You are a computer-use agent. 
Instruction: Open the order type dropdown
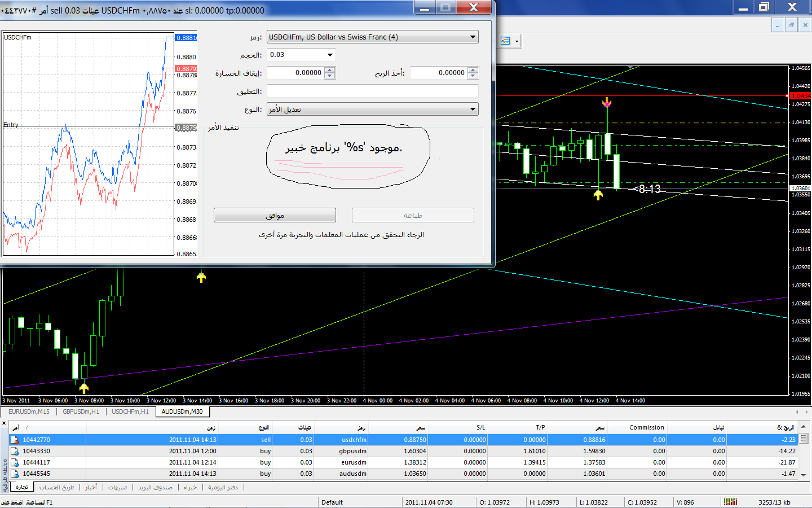tap(473, 109)
